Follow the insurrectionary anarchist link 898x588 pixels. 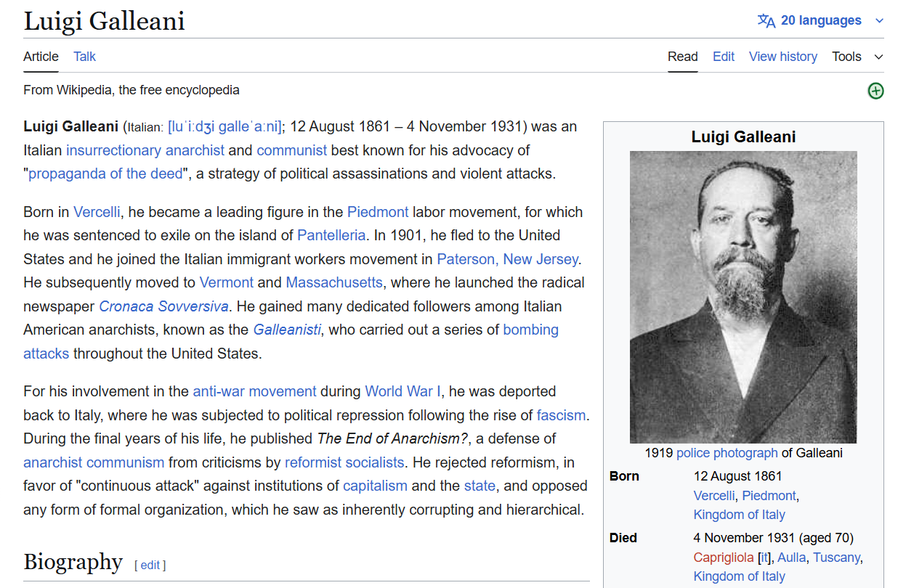(145, 150)
